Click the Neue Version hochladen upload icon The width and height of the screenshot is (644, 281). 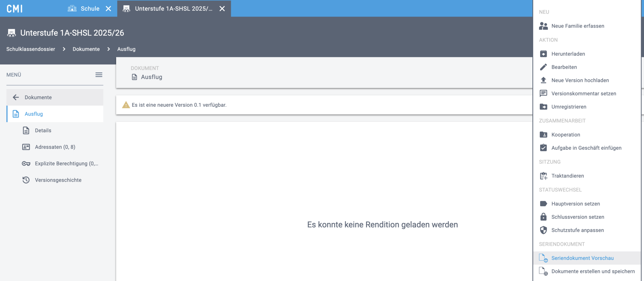click(543, 80)
